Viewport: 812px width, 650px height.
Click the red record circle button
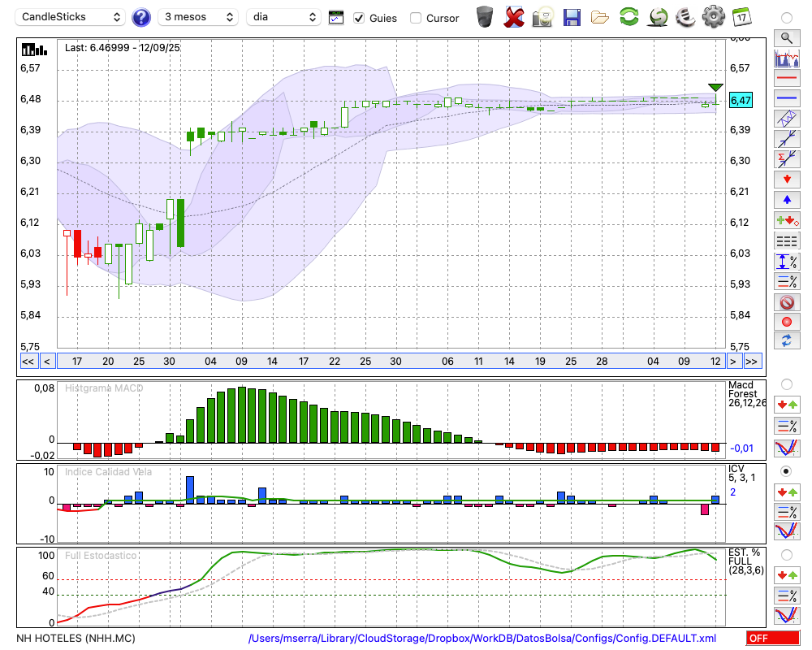click(787, 322)
